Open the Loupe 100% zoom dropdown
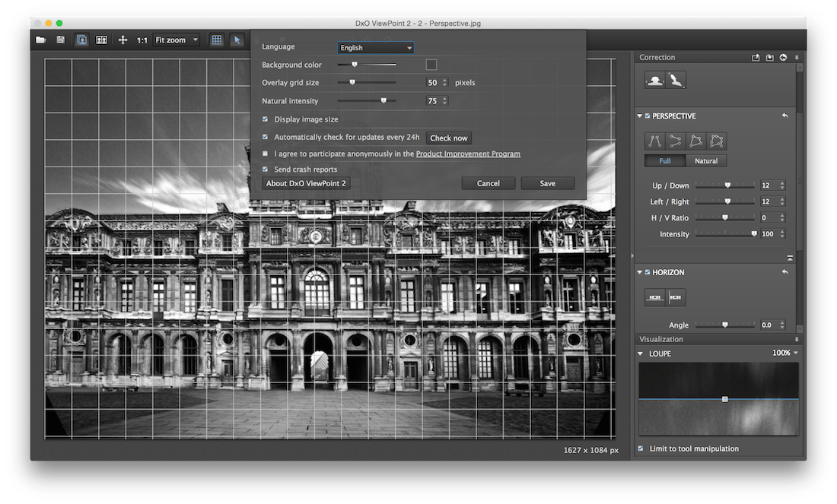The image size is (837, 504). pos(785,353)
